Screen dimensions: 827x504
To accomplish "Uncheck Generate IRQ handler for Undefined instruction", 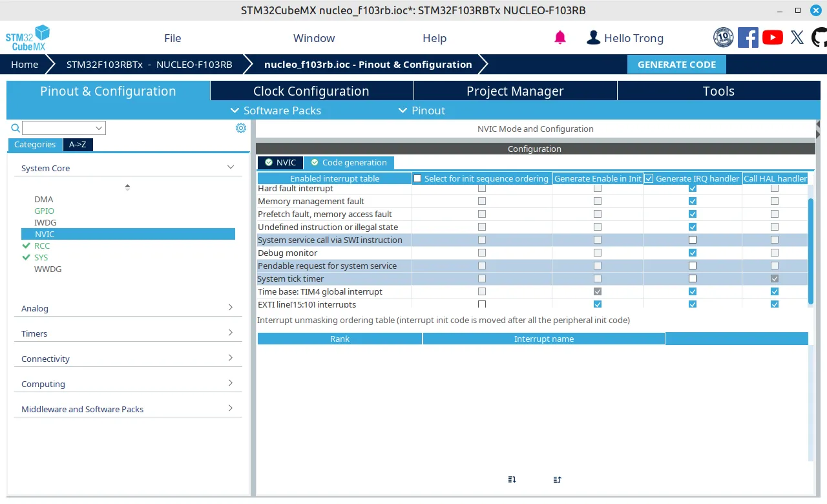I will [693, 227].
